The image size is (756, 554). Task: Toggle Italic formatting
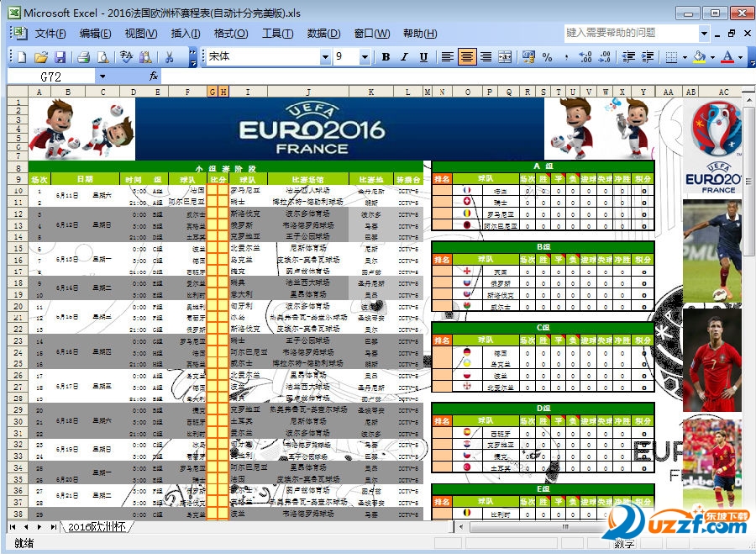coord(405,57)
